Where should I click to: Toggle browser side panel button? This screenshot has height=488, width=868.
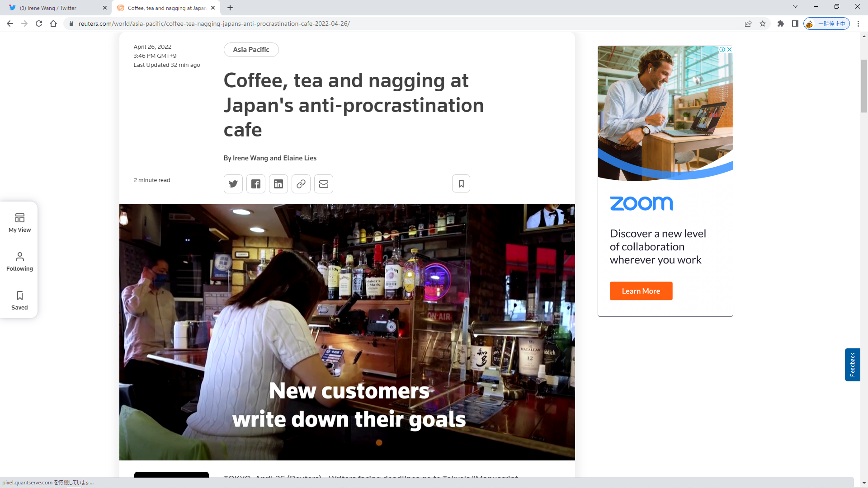795,23
